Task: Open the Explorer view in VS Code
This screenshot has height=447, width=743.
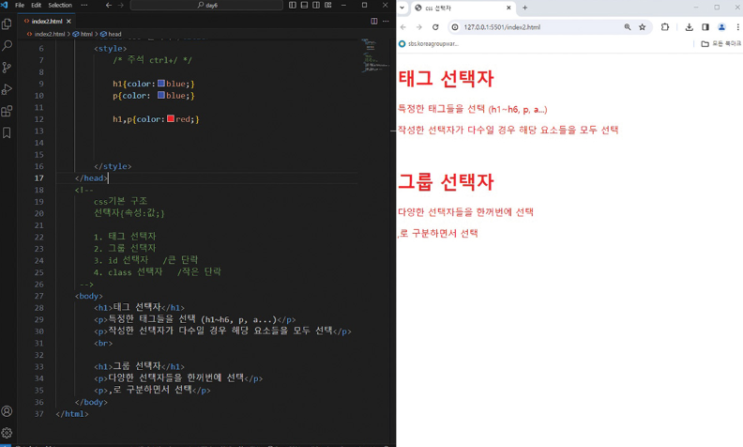Action: pyautogui.click(x=7, y=24)
